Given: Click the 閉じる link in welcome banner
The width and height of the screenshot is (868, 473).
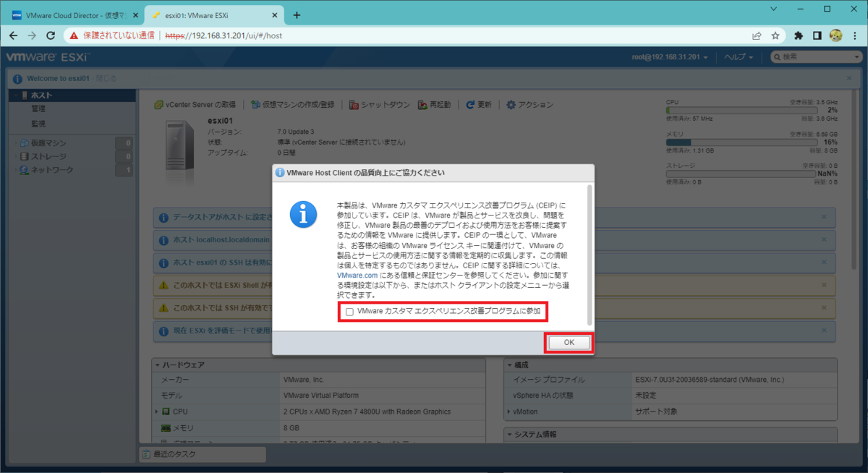Looking at the screenshot, I should 105,78.
